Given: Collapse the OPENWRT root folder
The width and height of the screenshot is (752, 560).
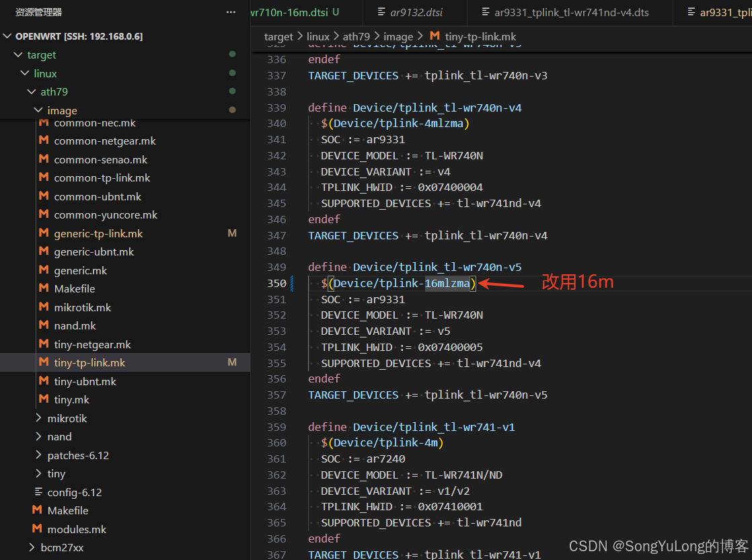Looking at the screenshot, I should (x=7, y=36).
